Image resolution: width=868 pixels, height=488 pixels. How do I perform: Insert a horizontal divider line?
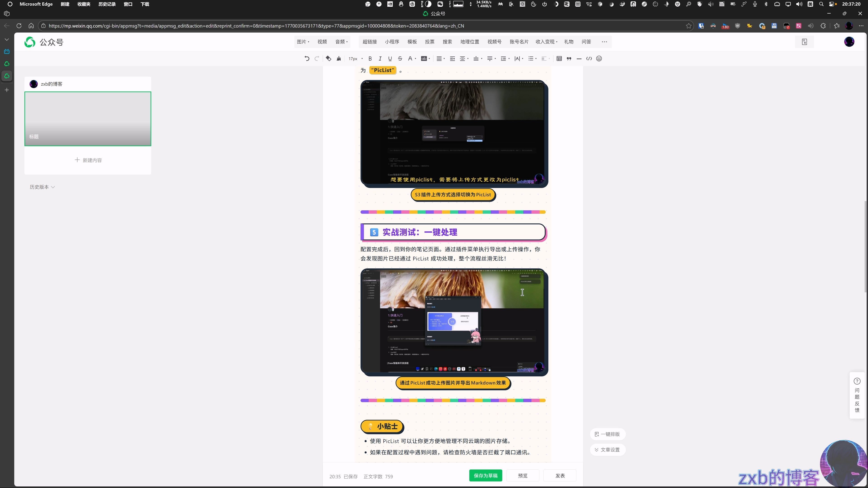(x=579, y=59)
